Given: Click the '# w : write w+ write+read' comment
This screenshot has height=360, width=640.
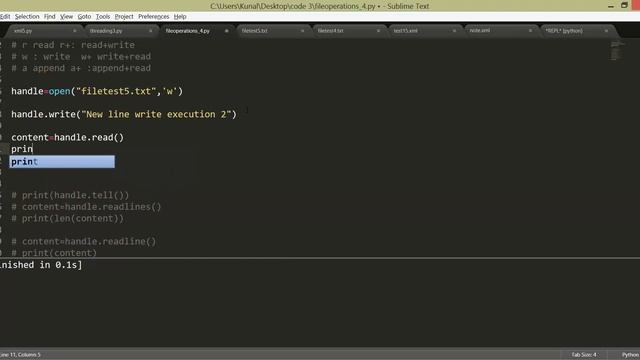Looking at the screenshot, I should [81, 56].
